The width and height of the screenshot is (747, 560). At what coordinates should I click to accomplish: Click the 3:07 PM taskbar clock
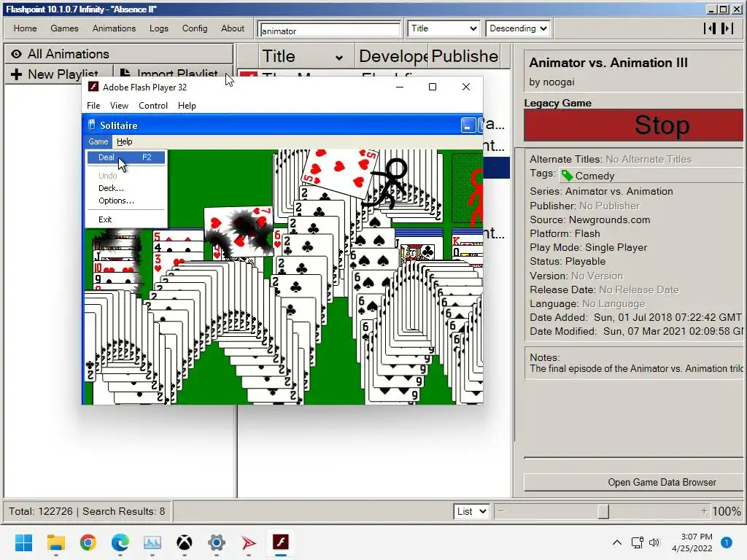click(x=696, y=537)
